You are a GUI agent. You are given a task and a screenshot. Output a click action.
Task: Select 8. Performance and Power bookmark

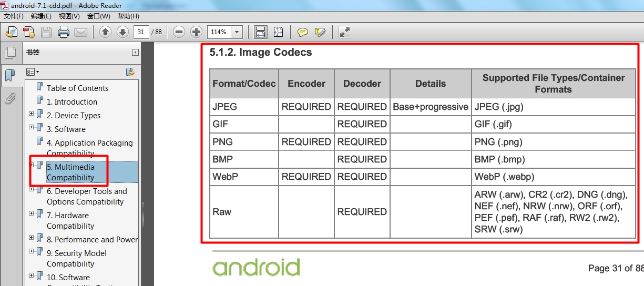(x=92, y=240)
